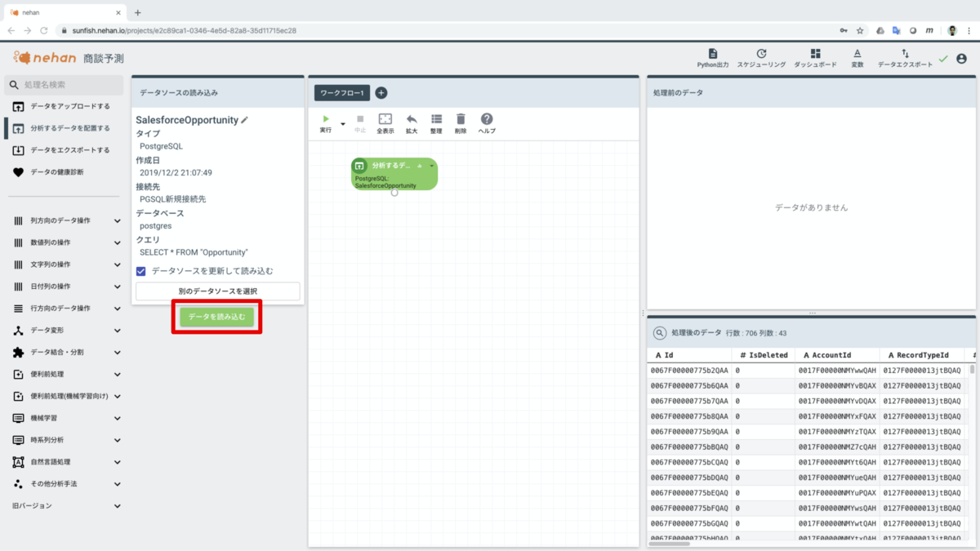Add a new workflow with plus icon

point(381,93)
